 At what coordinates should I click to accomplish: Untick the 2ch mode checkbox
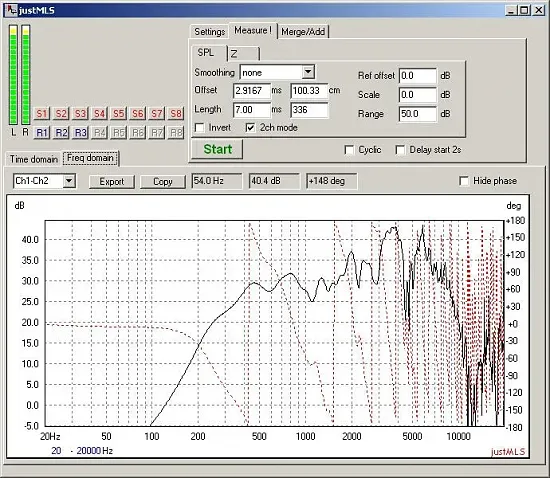pos(250,127)
